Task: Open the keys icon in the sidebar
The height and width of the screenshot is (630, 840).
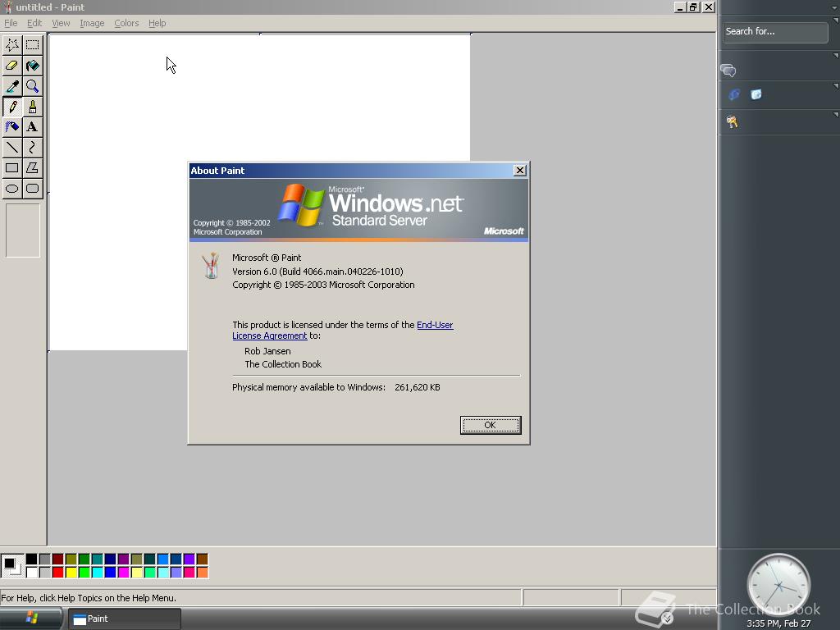Action: click(733, 122)
